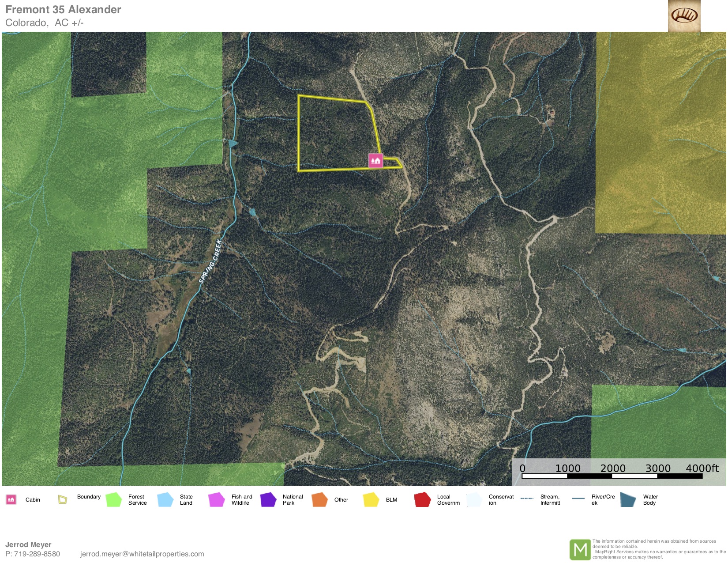Click the Fremont 35 Alexander title
The height and width of the screenshot is (563, 728).
63,10
